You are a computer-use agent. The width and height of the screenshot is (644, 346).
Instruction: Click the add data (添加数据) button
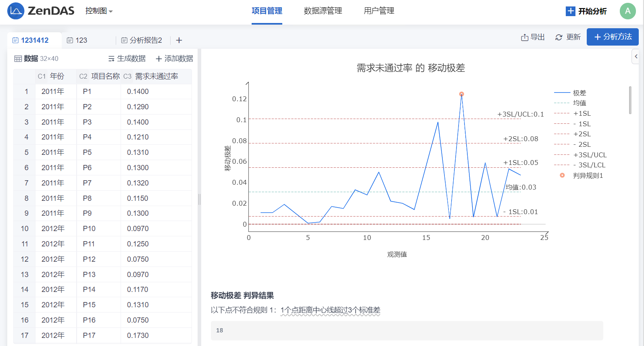[174, 59]
